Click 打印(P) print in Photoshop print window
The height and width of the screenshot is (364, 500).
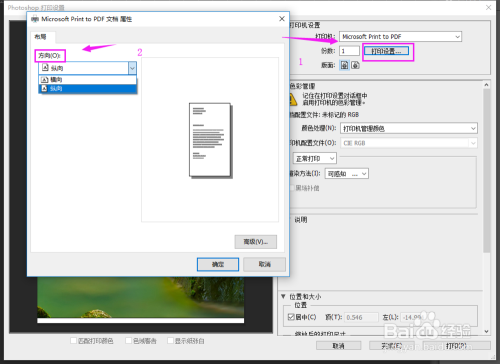click(x=456, y=346)
